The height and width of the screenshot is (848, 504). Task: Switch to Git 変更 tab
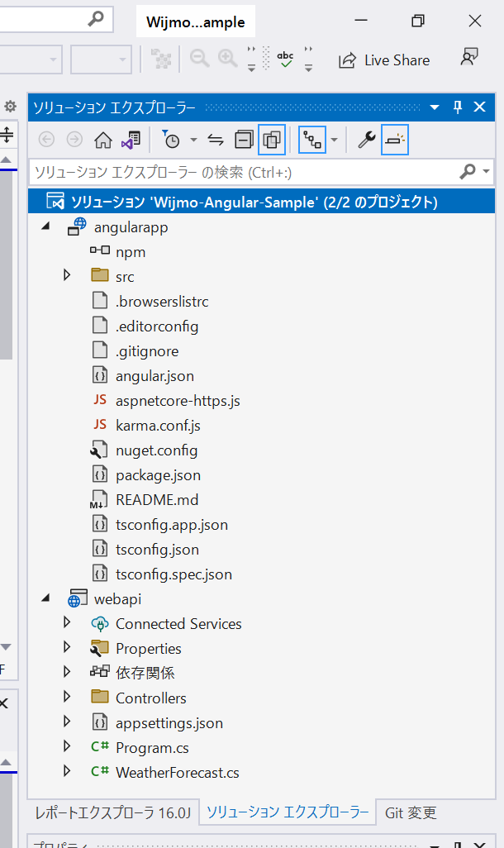(411, 812)
